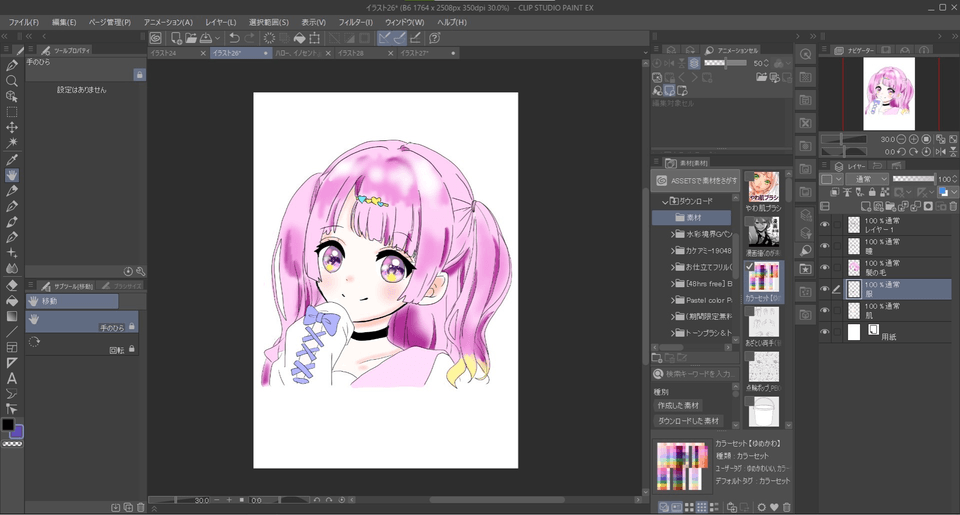Select the Move layer tool

12,127
